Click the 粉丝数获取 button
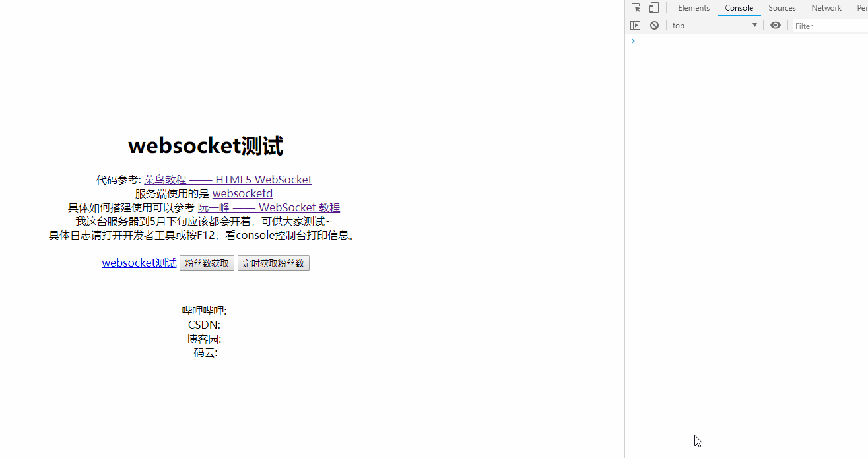Viewport: 868px width, 458px height. coord(207,263)
